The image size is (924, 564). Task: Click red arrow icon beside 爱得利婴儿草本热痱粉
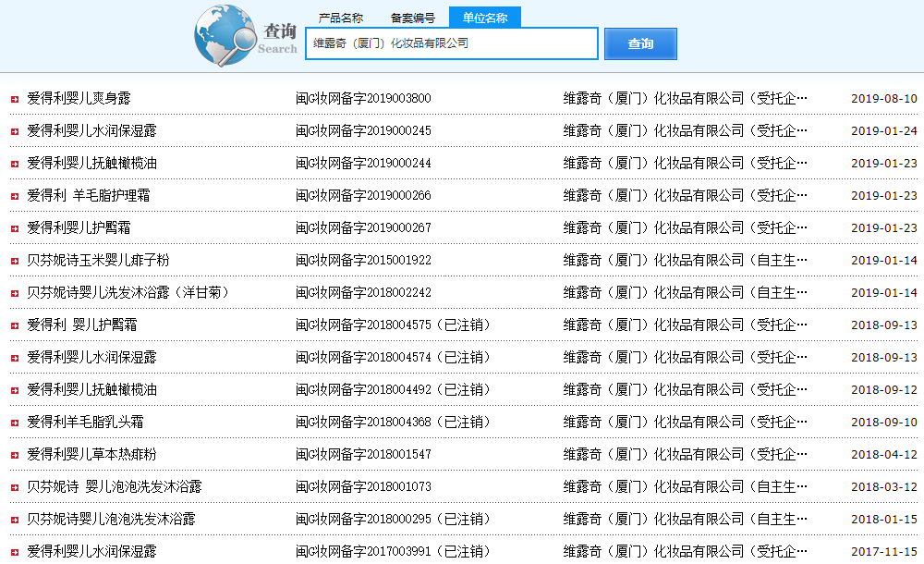pyautogui.click(x=15, y=455)
